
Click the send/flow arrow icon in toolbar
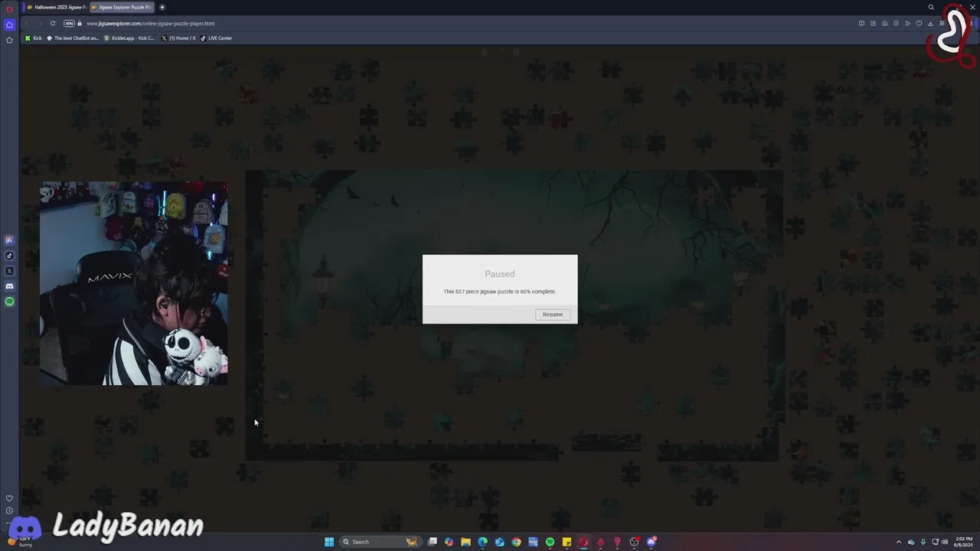(x=907, y=23)
